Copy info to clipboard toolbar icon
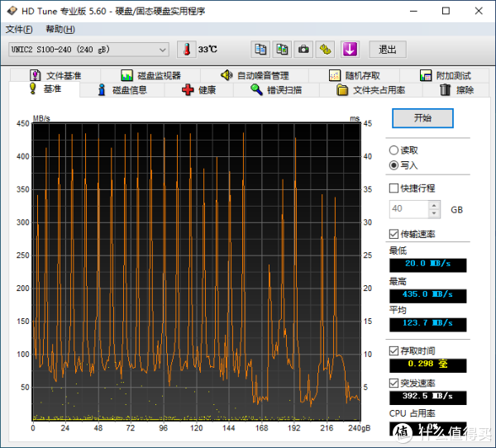The height and width of the screenshot is (448, 496). [260, 50]
